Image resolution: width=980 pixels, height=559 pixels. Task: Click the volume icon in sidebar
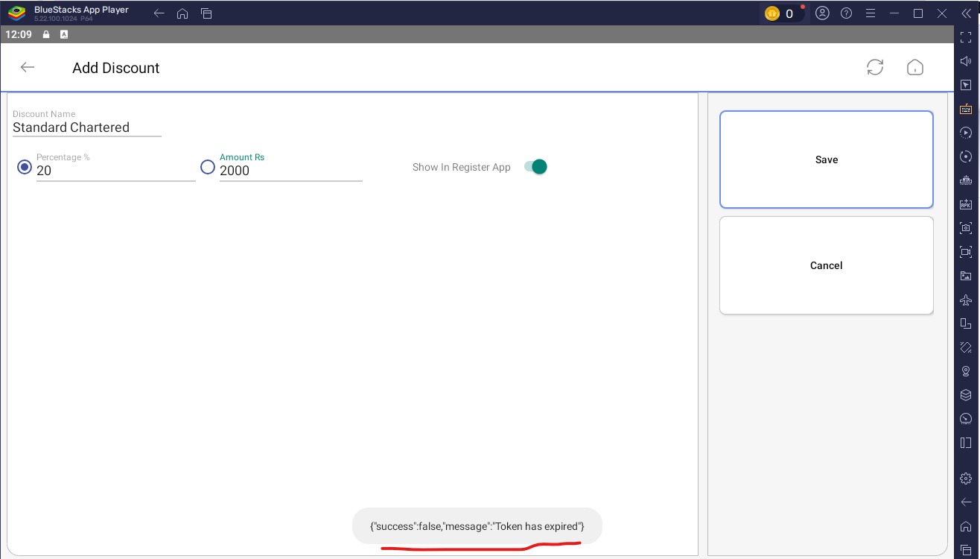pos(966,61)
